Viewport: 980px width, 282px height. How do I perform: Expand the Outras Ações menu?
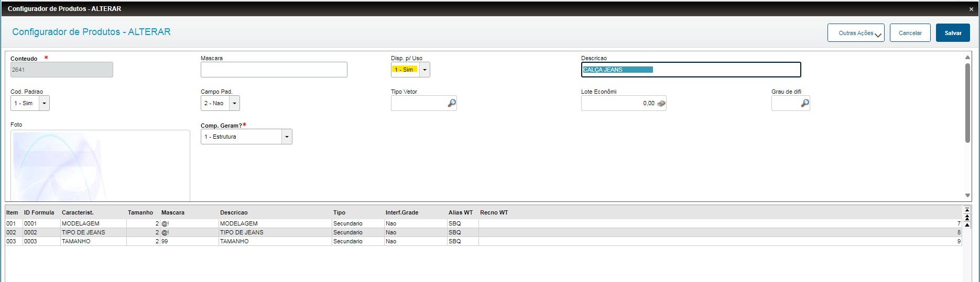(x=856, y=33)
